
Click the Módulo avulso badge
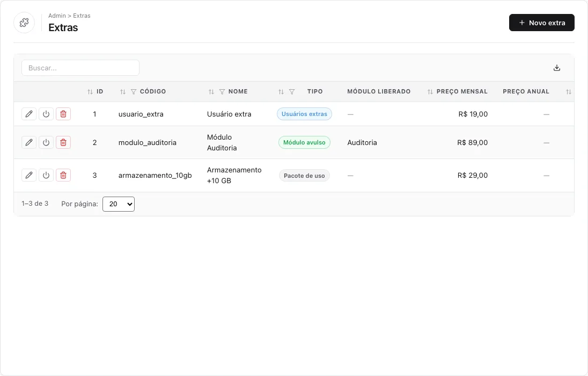pos(304,142)
